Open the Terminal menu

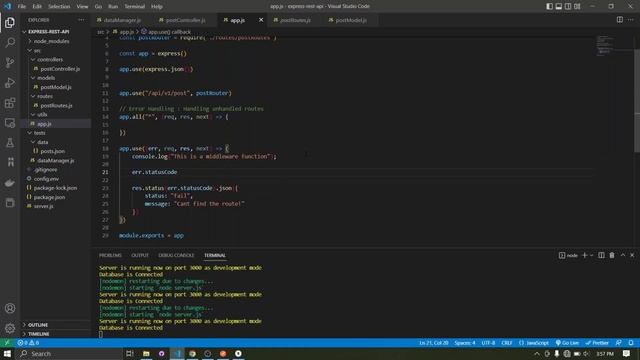[135, 6]
